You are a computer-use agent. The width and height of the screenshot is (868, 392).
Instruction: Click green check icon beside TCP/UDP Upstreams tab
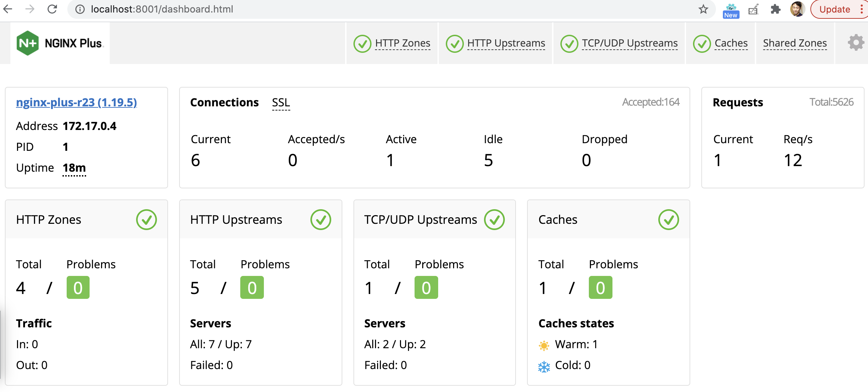pyautogui.click(x=569, y=44)
